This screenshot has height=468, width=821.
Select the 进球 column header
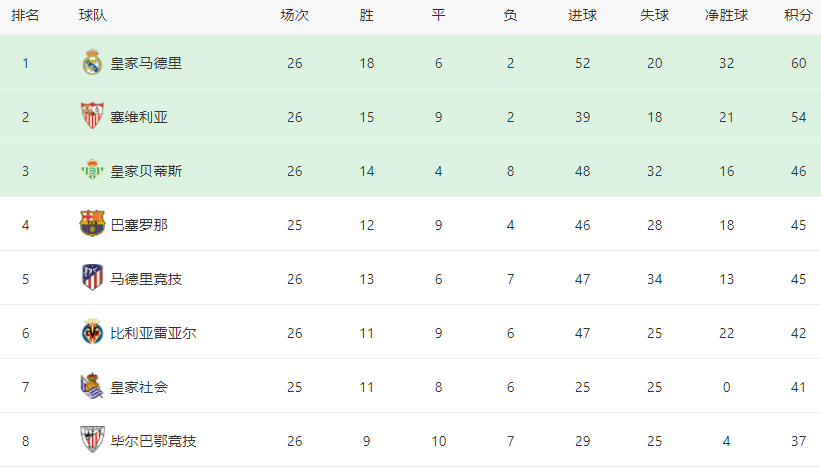[x=582, y=15]
